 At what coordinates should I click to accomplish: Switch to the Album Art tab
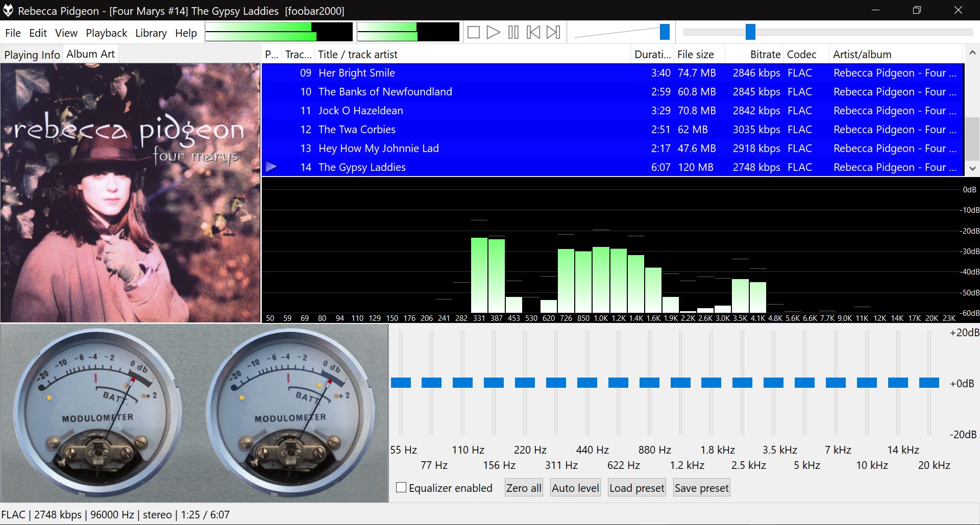[x=91, y=54]
